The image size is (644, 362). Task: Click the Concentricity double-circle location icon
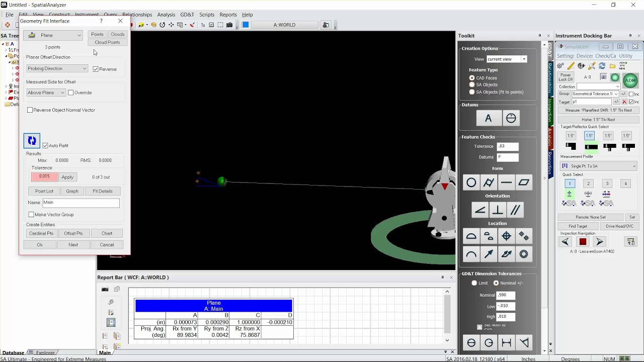(x=524, y=254)
